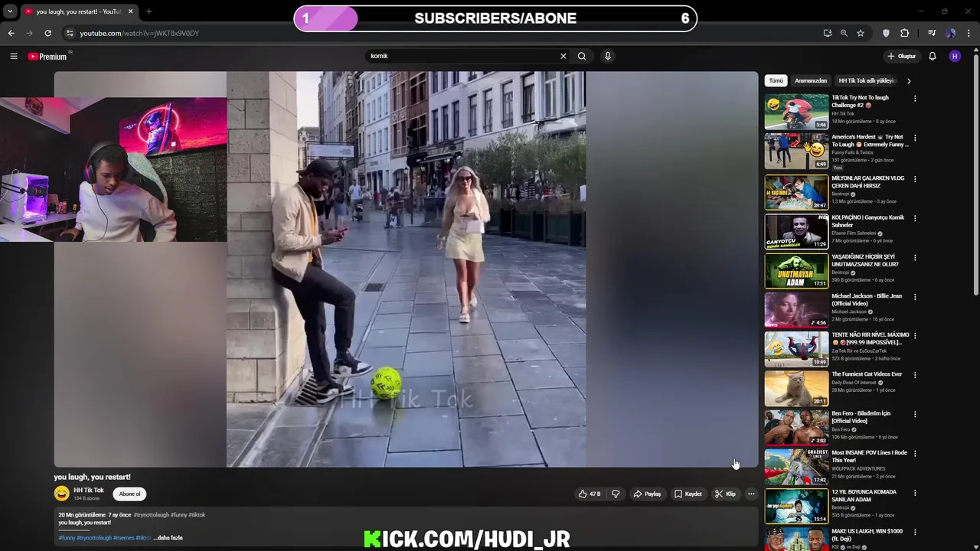The height and width of the screenshot is (551, 980).
Task: Open options for 'KOLPAÇİNO | Ganyotçu Komik Sahneler'
Action: 915,218
